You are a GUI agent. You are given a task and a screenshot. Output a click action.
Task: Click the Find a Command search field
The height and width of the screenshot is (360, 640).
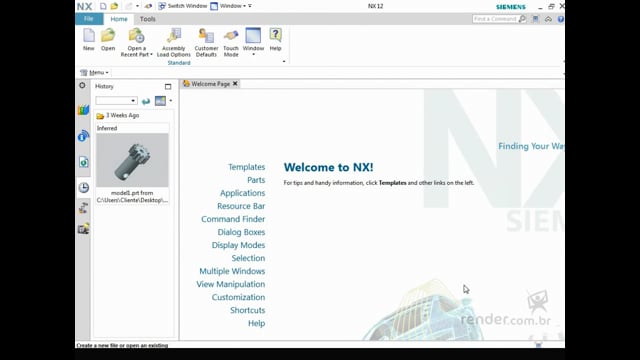(495, 19)
